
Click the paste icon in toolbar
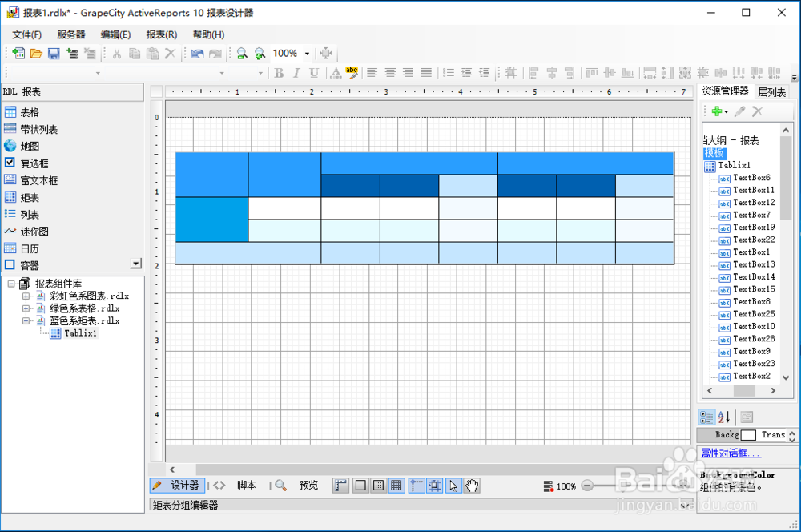coord(152,53)
